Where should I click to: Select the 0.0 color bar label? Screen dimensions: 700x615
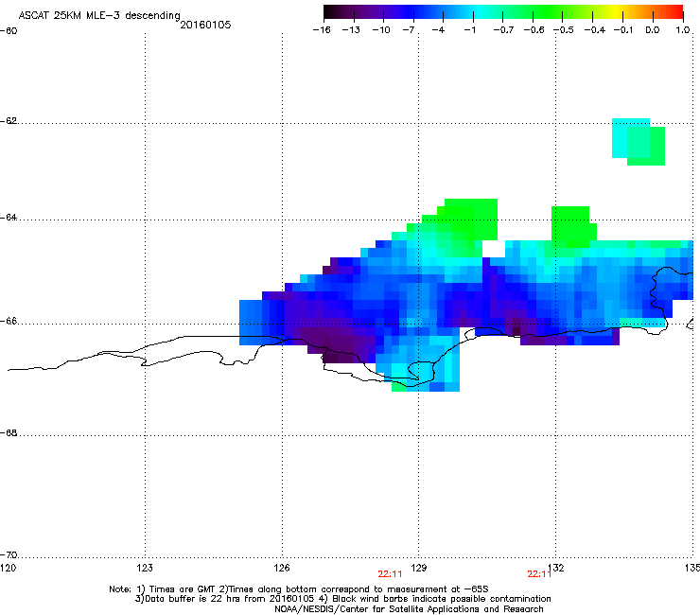click(x=653, y=30)
